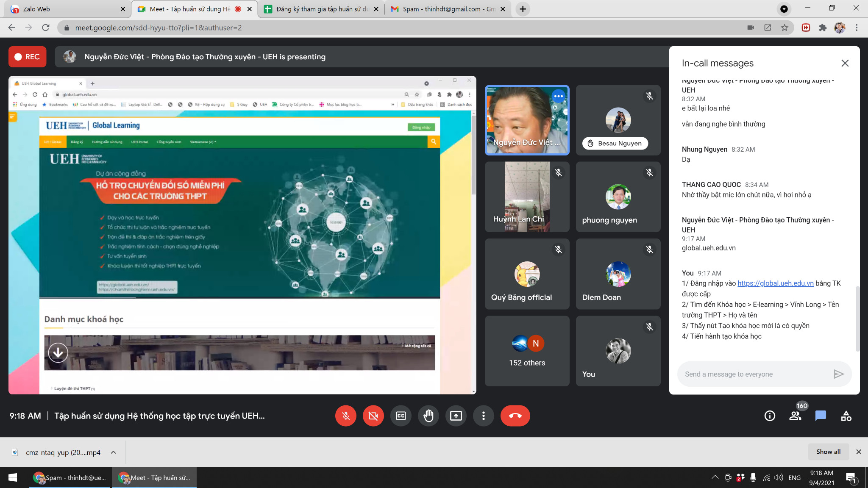Screen dimensions: 868x488
Task: Click the ENG language indicator
Action: [x=795, y=478]
